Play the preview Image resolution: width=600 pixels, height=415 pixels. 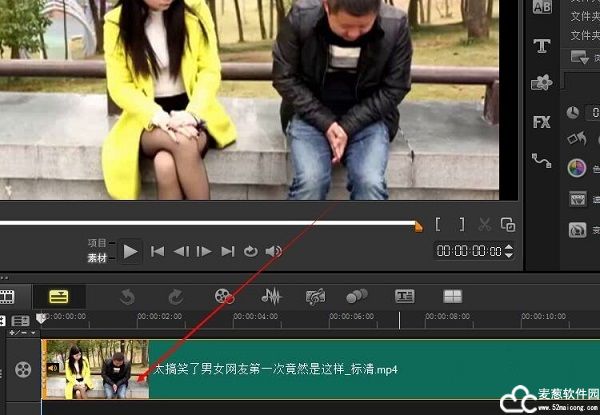coord(130,251)
